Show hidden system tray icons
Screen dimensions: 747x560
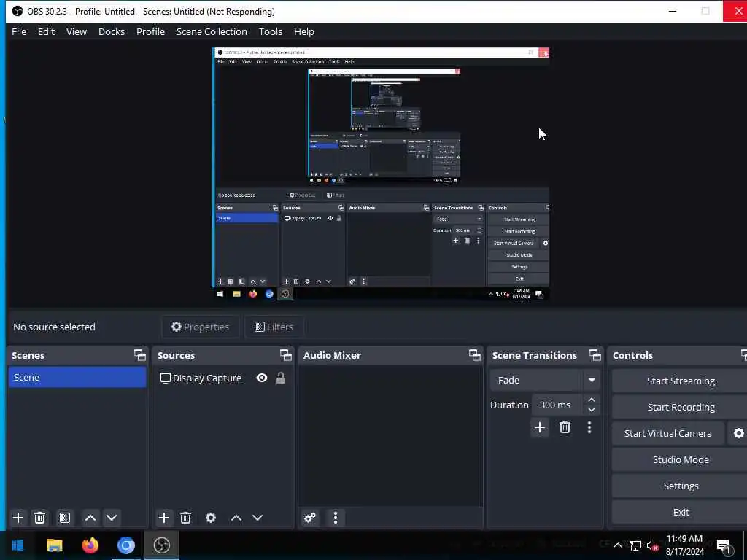pos(617,545)
